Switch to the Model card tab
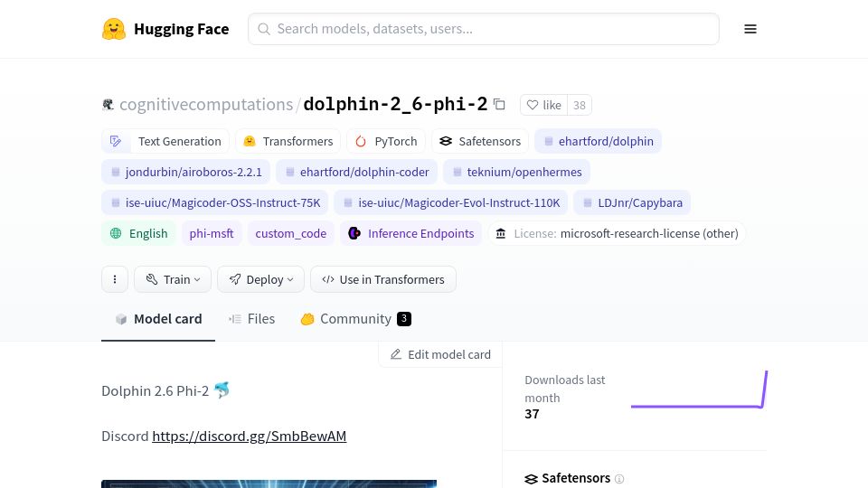This screenshot has height=488, width=868. 158,319
